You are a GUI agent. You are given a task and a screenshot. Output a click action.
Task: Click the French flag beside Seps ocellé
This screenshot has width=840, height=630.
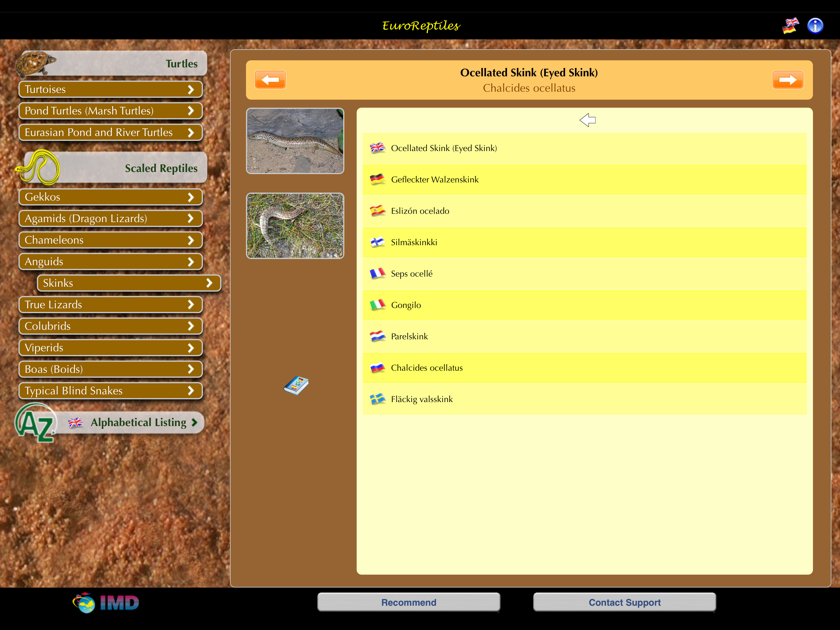378,273
